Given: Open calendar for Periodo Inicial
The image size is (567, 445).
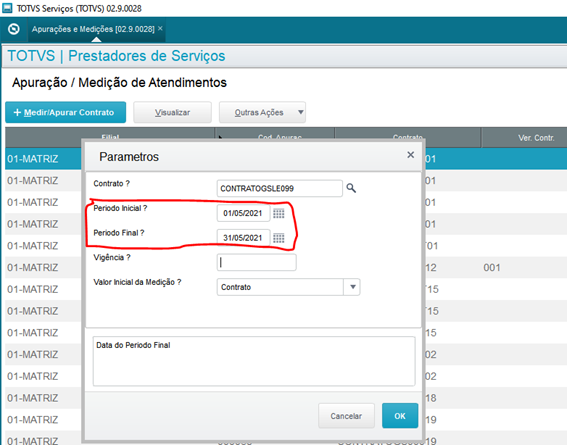Looking at the screenshot, I should point(278,214).
